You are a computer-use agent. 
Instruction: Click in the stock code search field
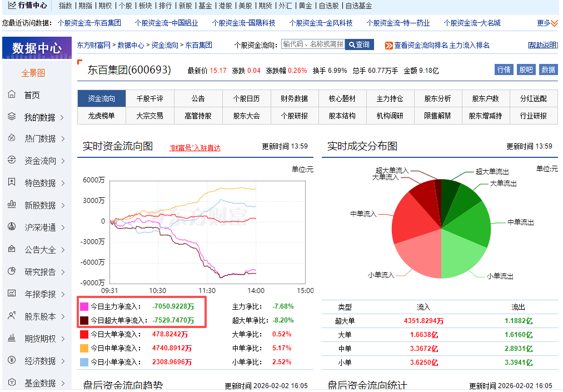(313, 44)
